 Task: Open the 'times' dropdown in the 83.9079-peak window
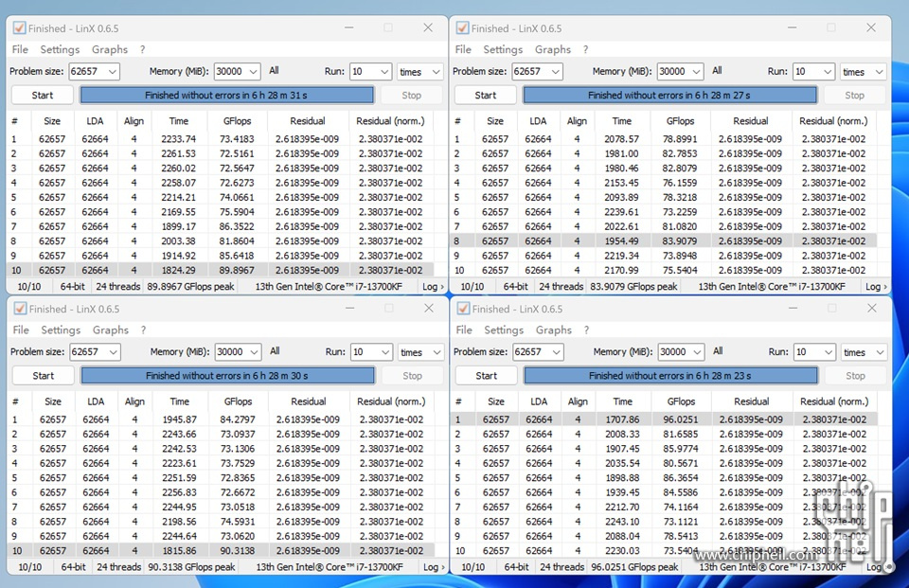tap(863, 71)
